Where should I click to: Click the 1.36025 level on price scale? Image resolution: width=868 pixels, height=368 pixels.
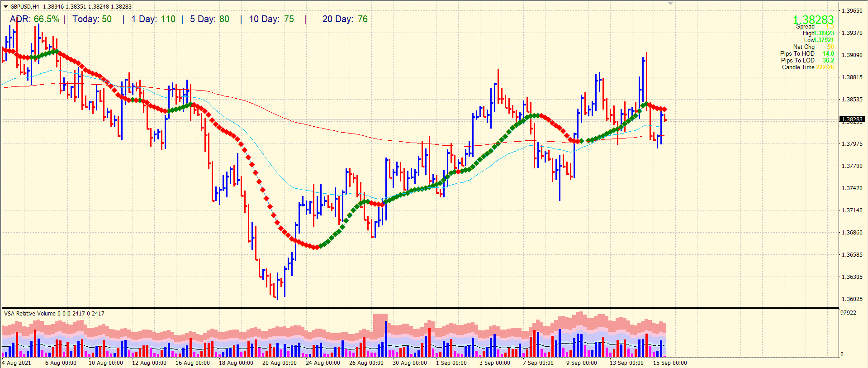[x=852, y=299]
